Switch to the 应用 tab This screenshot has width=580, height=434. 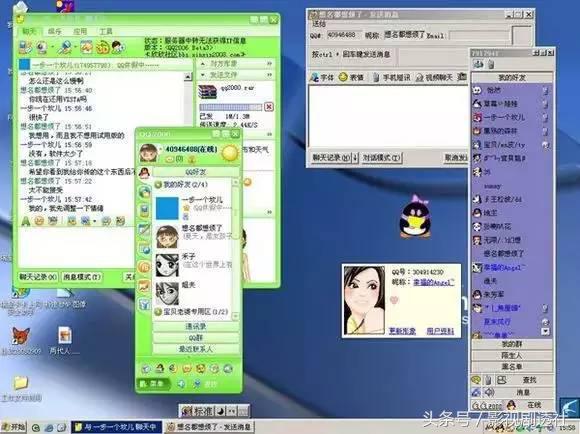(80, 31)
